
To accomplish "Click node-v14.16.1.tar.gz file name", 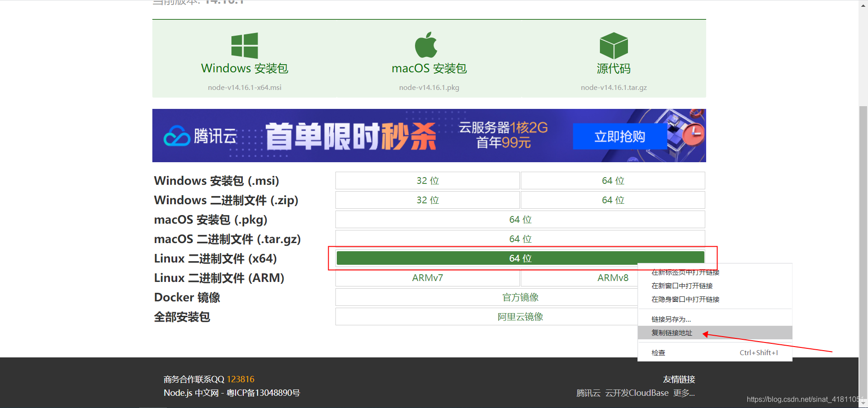I will [613, 87].
